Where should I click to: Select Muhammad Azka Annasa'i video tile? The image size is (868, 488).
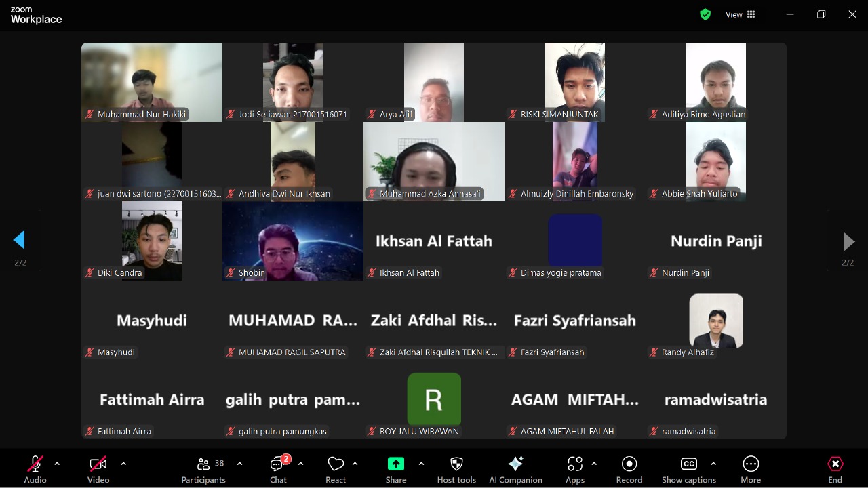tap(434, 161)
